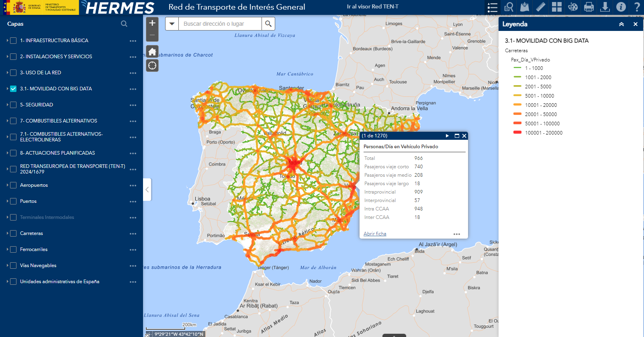This screenshot has width=644, height=337.
Task: Collapse the Leyenda panel with double chevron
Action: [x=621, y=24]
